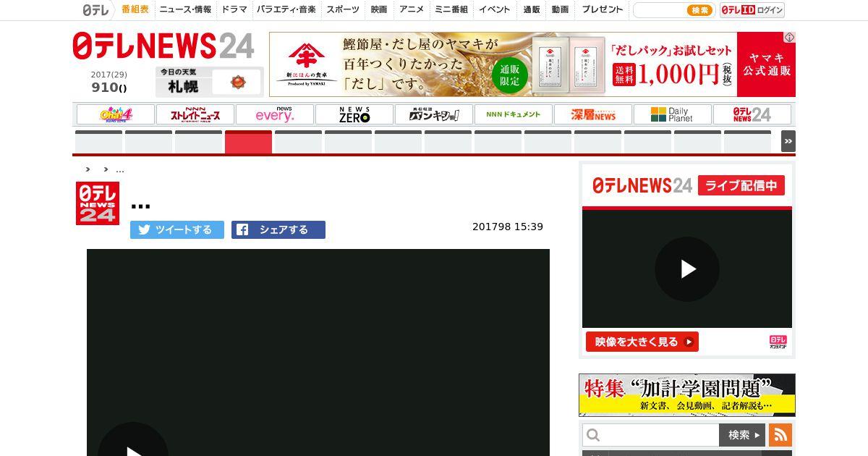This screenshot has width=868, height=456.
Task: Open 通販 menu item
Action: point(532,9)
